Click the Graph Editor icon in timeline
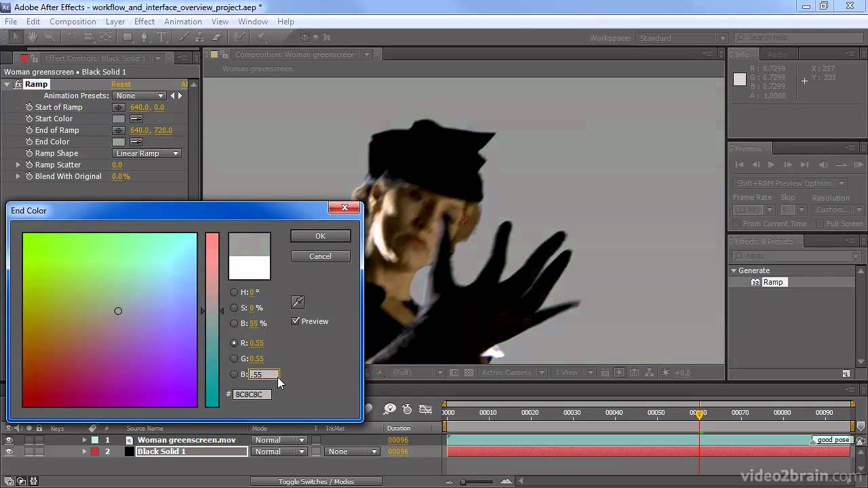This screenshot has width=868, height=488. point(425,409)
